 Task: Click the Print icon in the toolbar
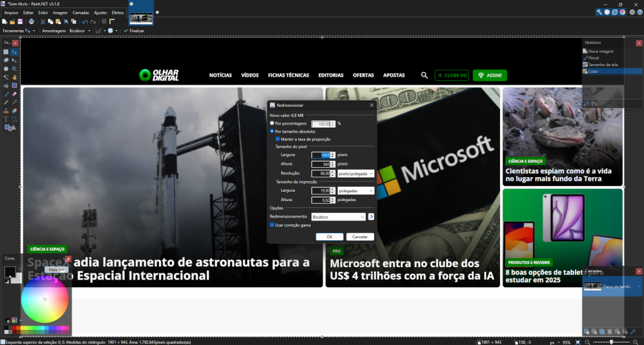(31, 21)
